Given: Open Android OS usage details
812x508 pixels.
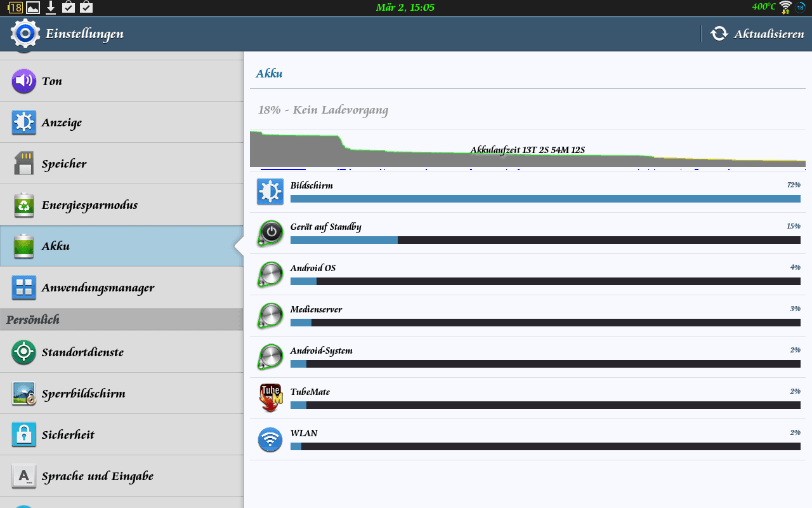Looking at the screenshot, I should (x=528, y=274).
